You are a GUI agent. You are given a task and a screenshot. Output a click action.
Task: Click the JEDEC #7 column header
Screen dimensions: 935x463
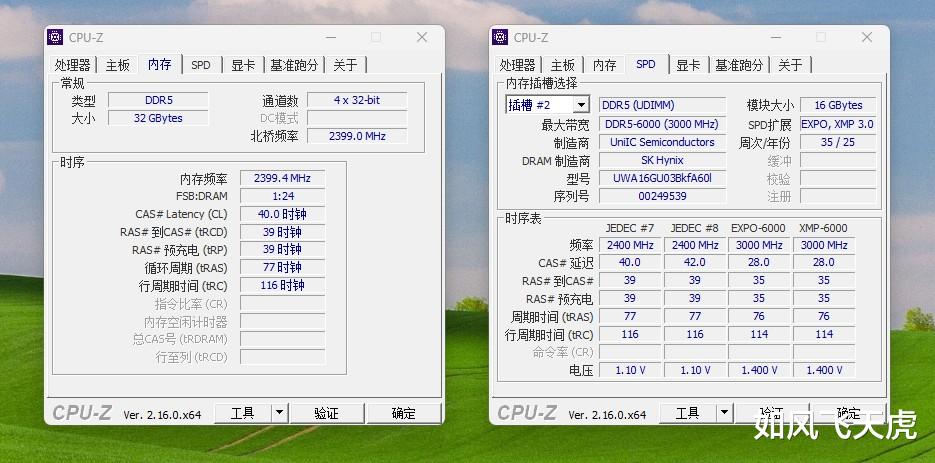pos(630,228)
